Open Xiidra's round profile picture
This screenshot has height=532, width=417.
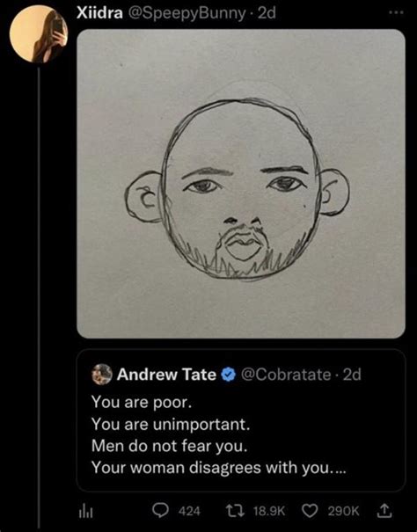click(39, 34)
